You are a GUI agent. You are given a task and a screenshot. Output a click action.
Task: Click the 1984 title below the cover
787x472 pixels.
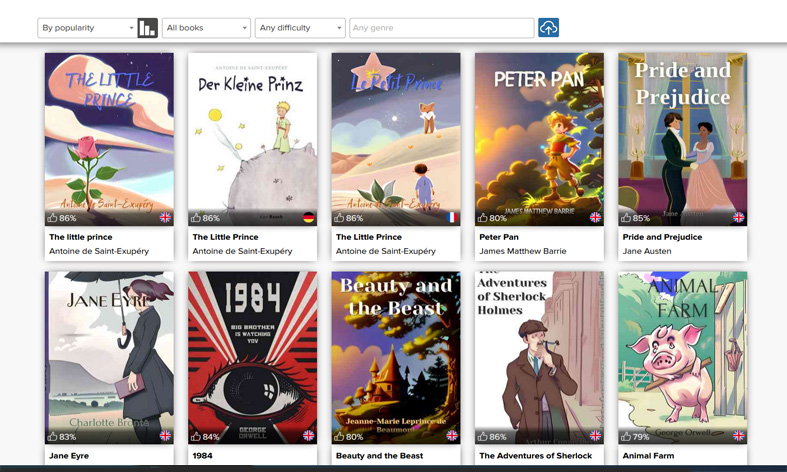coord(202,456)
